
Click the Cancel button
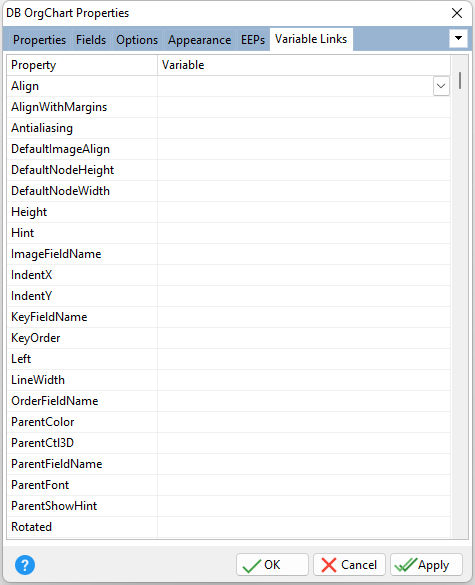pyautogui.click(x=349, y=564)
